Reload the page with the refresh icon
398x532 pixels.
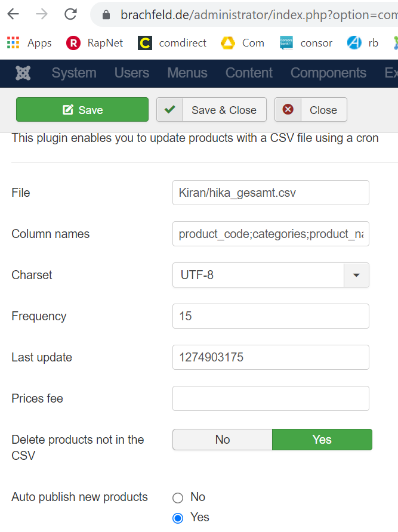[x=70, y=14]
